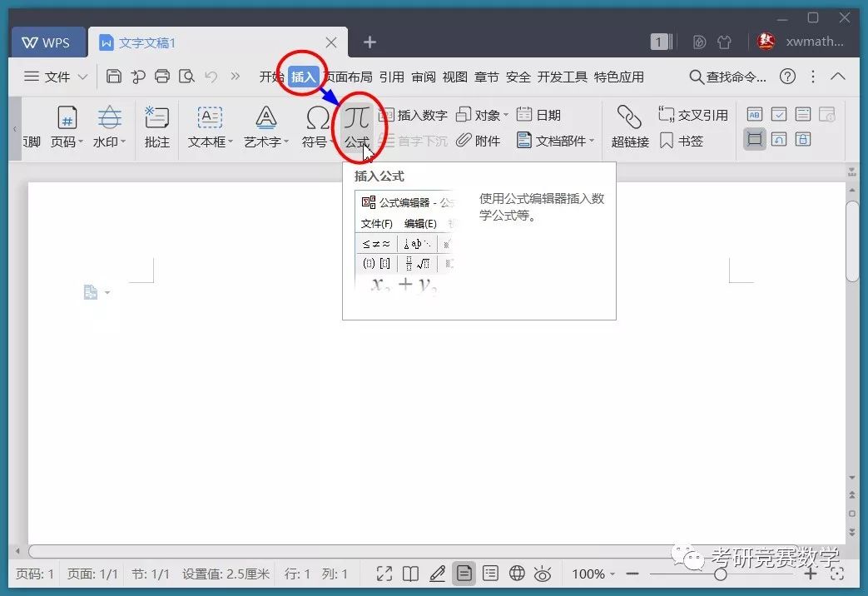868x596 pixels.
Task: Switch to full screen view mode
Action: (384, 574)
